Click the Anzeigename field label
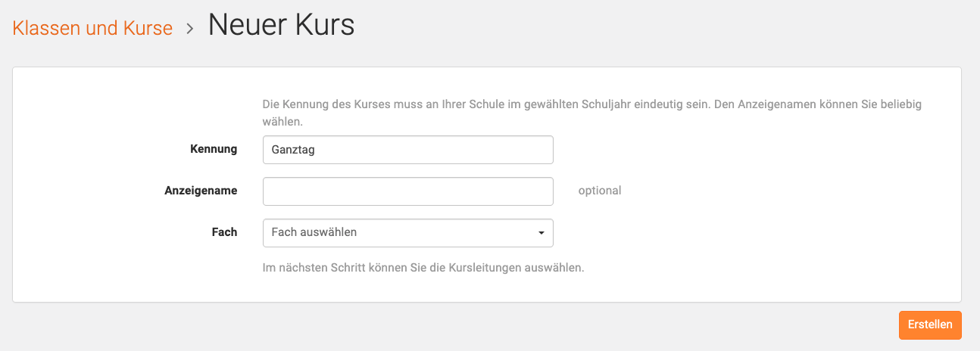The width and height of the screenshot is (980, 351). pos(201,191)
